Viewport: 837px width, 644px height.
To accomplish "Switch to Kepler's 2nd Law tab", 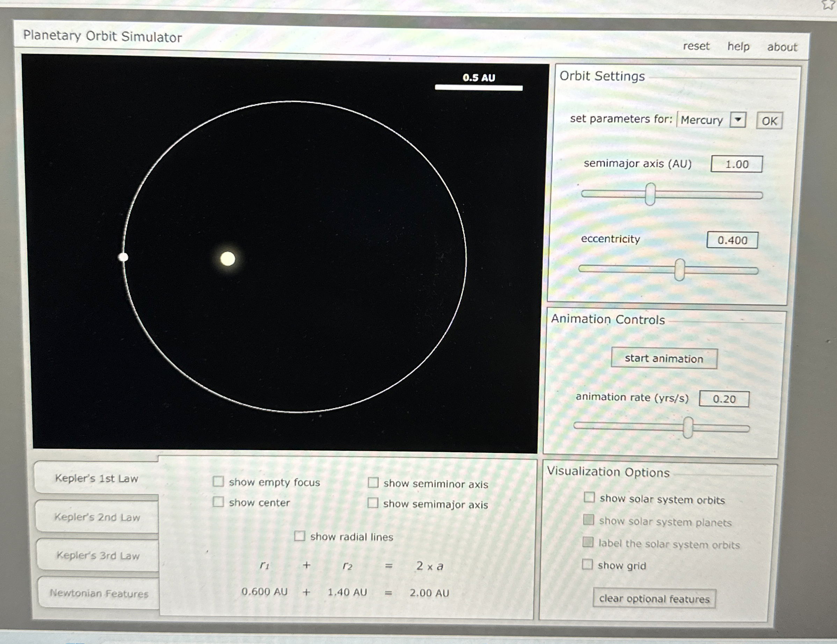I will (97, 517).
